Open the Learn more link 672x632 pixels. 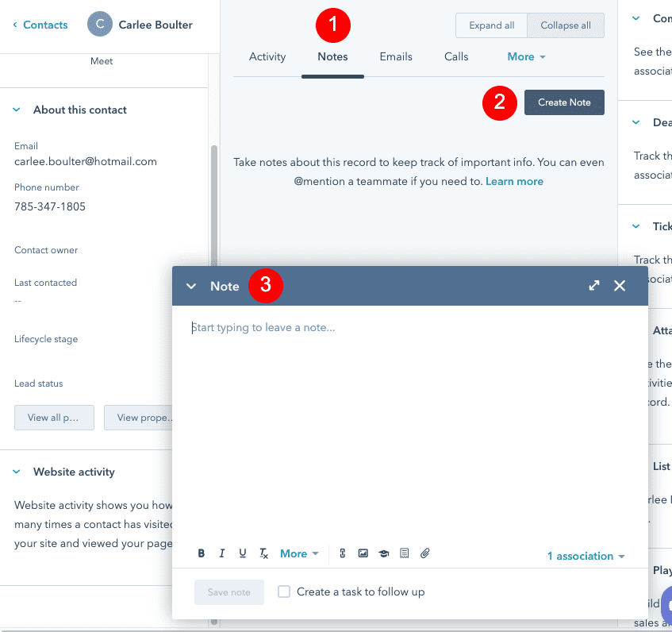pyautogui.click(x=514, y=181)
